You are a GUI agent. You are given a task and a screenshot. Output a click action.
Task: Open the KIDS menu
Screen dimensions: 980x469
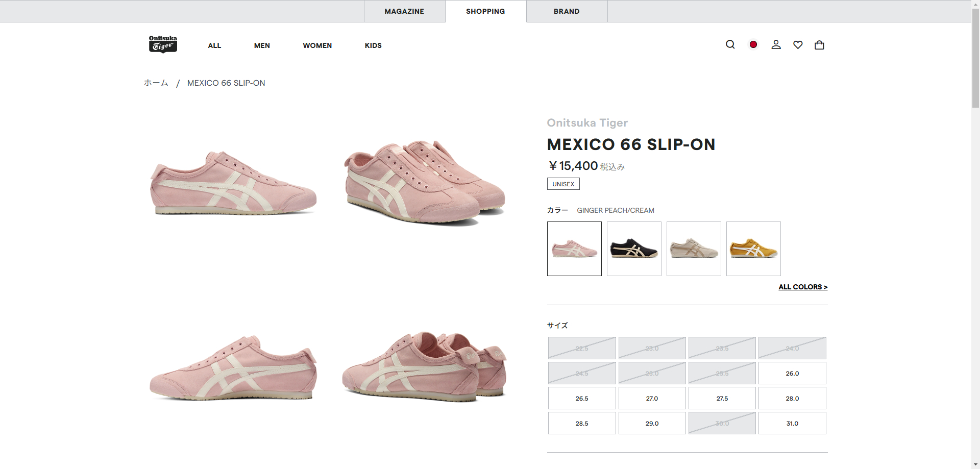(x=373, y=45)
